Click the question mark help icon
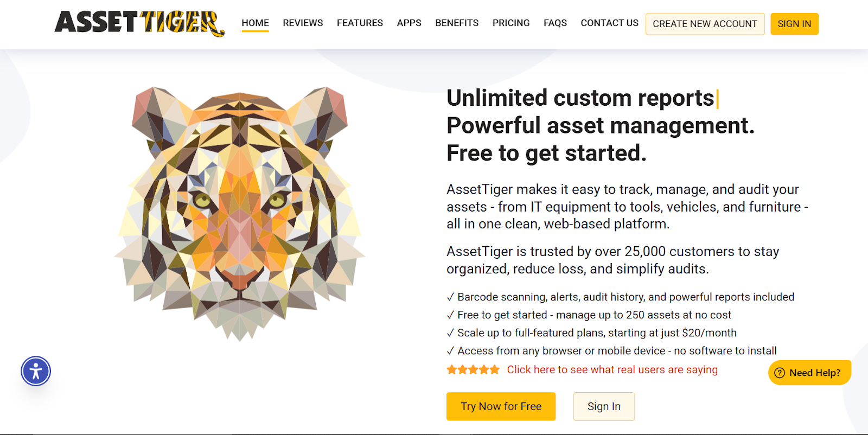 click(x=780, y=373)
